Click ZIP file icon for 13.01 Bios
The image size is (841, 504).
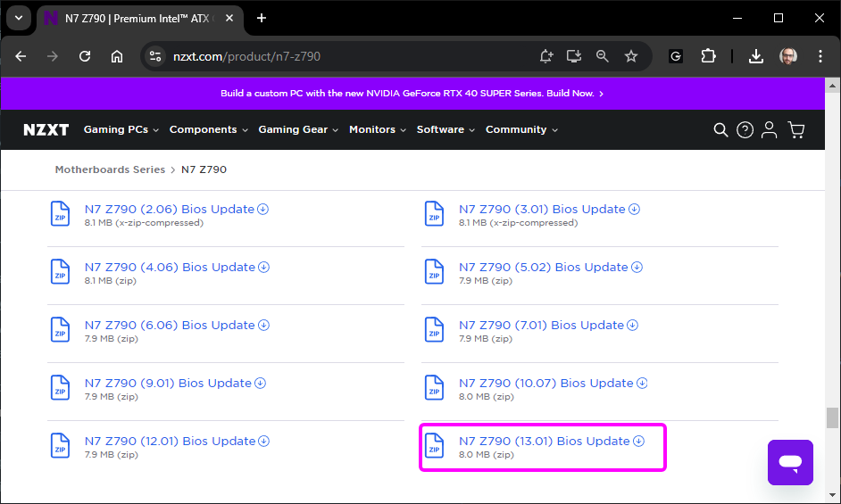[435, 445]
